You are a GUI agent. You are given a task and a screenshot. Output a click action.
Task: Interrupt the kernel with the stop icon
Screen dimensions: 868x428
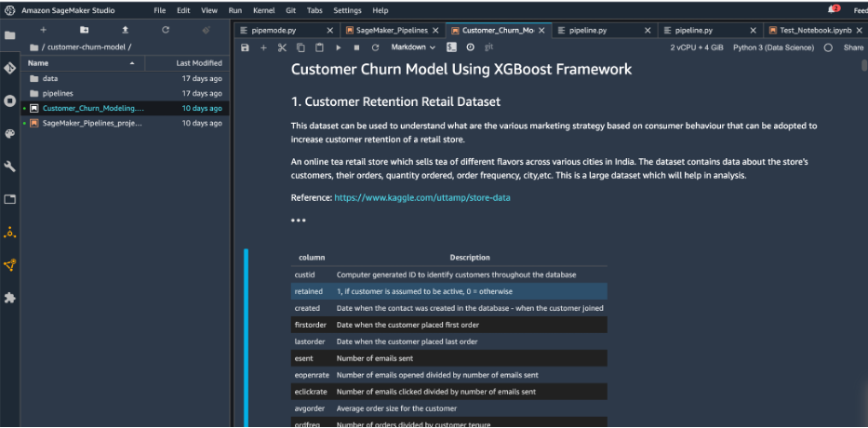pyautogui.click(x=356, y=47)
